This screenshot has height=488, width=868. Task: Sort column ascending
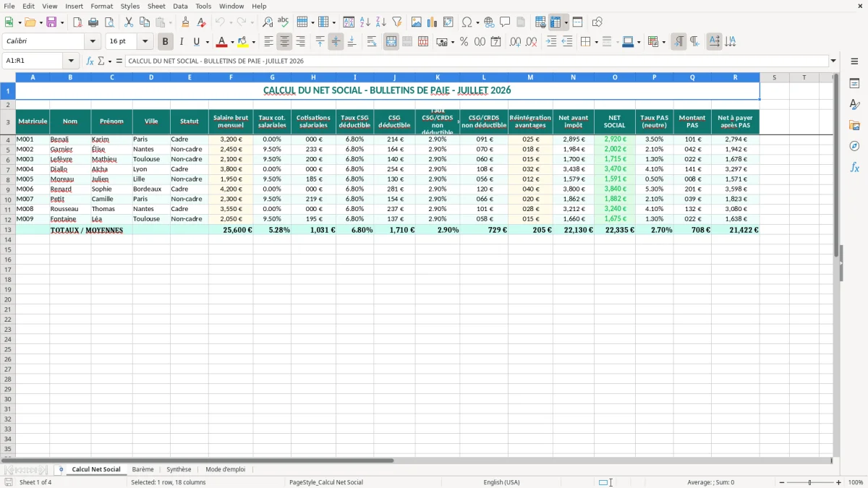pos(365,22)
